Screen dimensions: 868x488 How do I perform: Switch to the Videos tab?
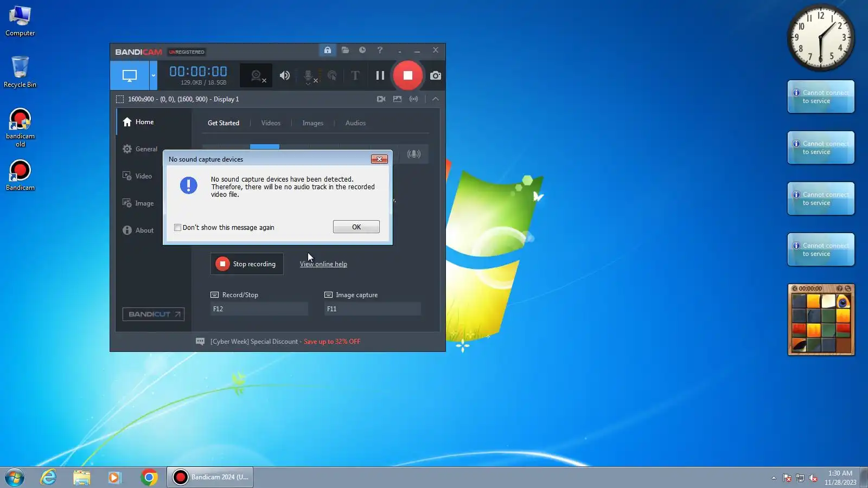[271, 123]
